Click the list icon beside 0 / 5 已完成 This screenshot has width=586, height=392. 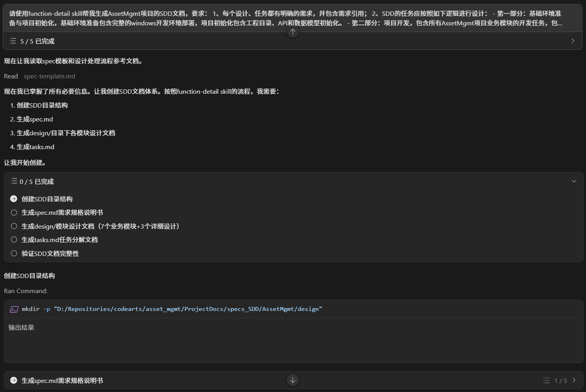(x=14, y=181)
